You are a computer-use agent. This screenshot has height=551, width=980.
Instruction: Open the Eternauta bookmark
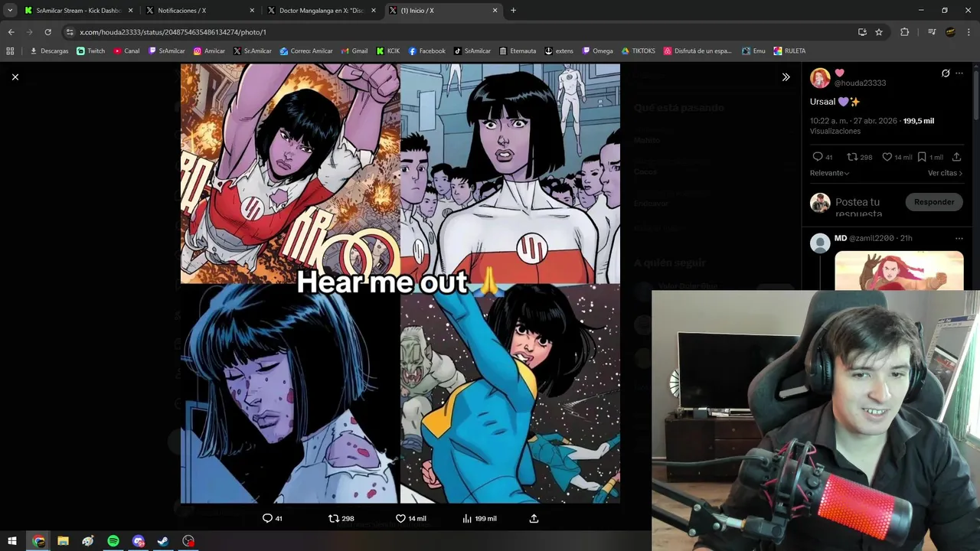pyautogui.click(x=518, y=51)
